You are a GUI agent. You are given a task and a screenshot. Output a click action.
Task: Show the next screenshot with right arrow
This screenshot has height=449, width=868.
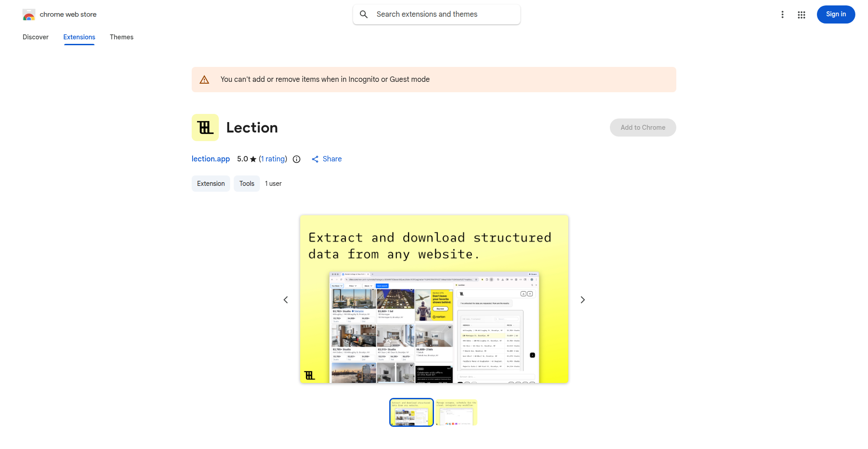coord(583,300)
